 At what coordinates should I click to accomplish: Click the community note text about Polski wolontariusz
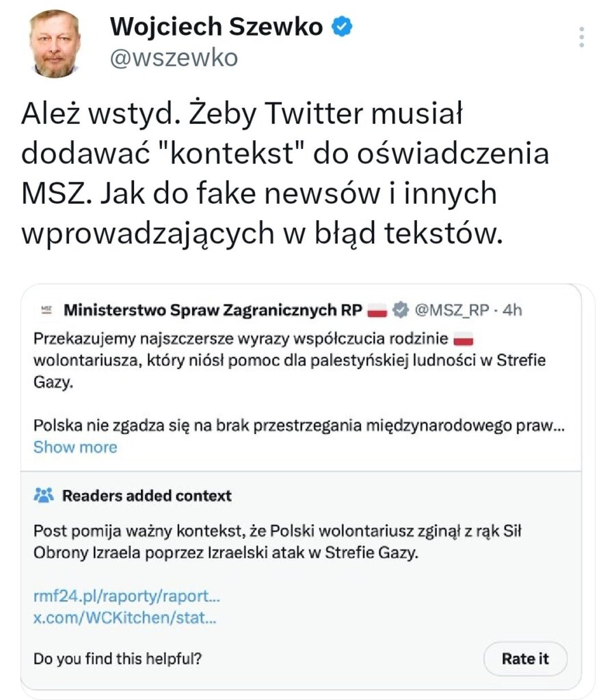click(x=277, y=542)
